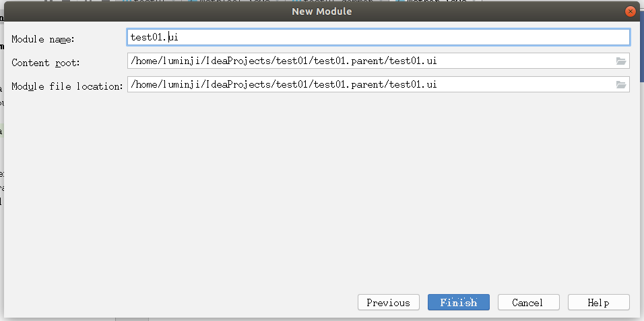The image size is (644, 321).
Task: Click the "New Module" title bar text
Action: click(322, 11)
